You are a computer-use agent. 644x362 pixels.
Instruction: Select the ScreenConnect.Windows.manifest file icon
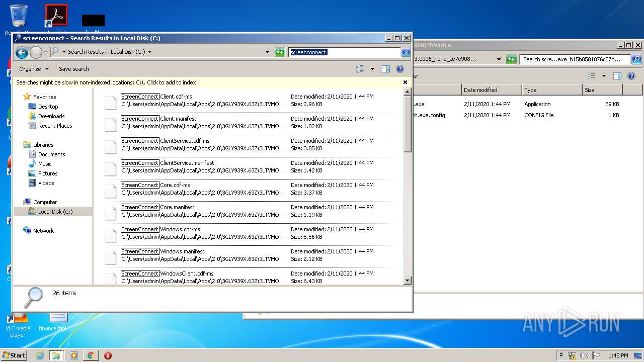click(x=111, y=257)
